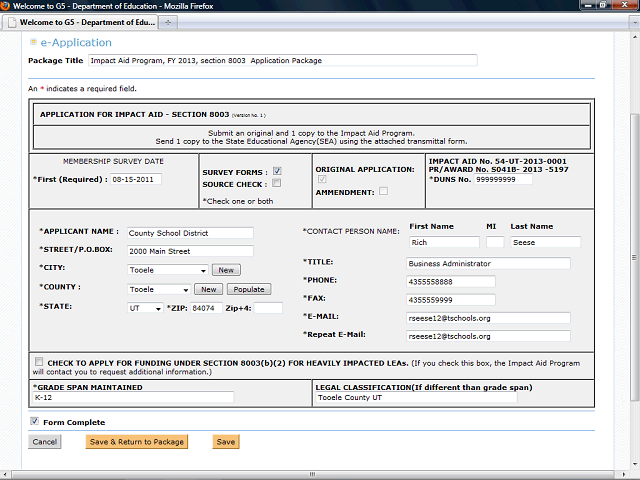Check the Ammendment checkbox
This screenshot has width=640, height=480.
pos(383,191)
